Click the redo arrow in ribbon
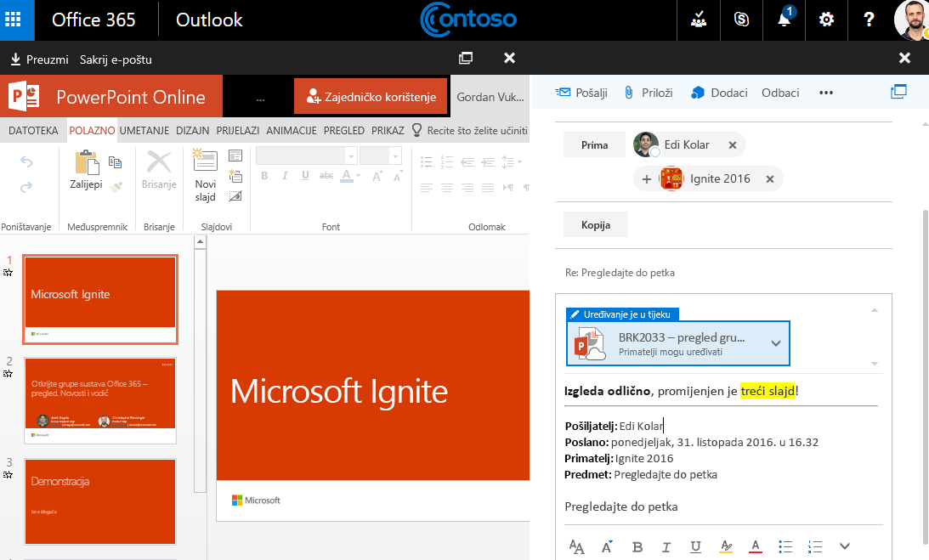This screenshot has height=560, width=929. 26,187
